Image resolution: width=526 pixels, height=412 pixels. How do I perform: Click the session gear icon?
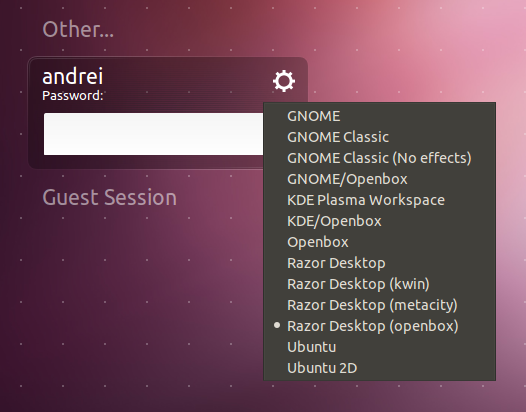pos(284,81)
